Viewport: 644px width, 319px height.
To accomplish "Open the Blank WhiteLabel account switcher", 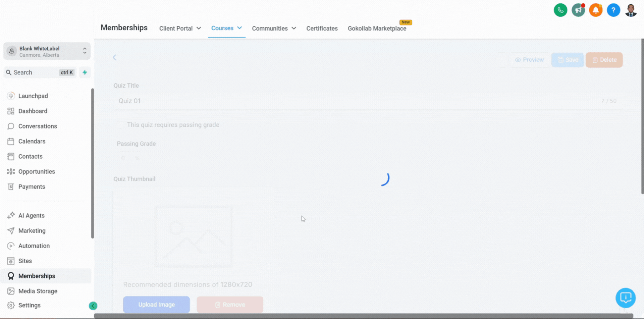I will pyautogui.click(x=47, y=51).
